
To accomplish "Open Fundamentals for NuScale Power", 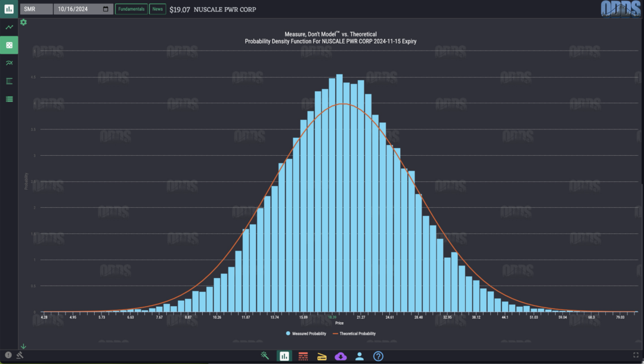I will click(131, 9).
